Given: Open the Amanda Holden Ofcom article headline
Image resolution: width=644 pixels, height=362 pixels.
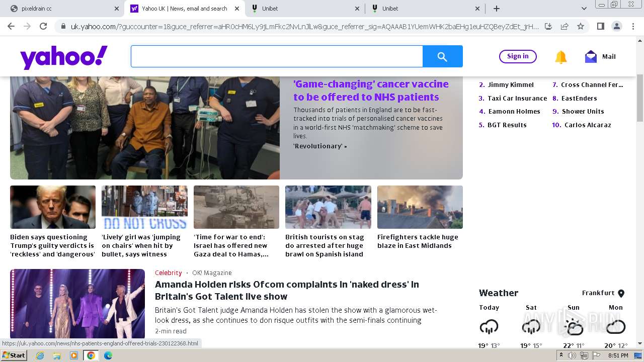Looking at the screenshot, I should (x=287, y=290).
